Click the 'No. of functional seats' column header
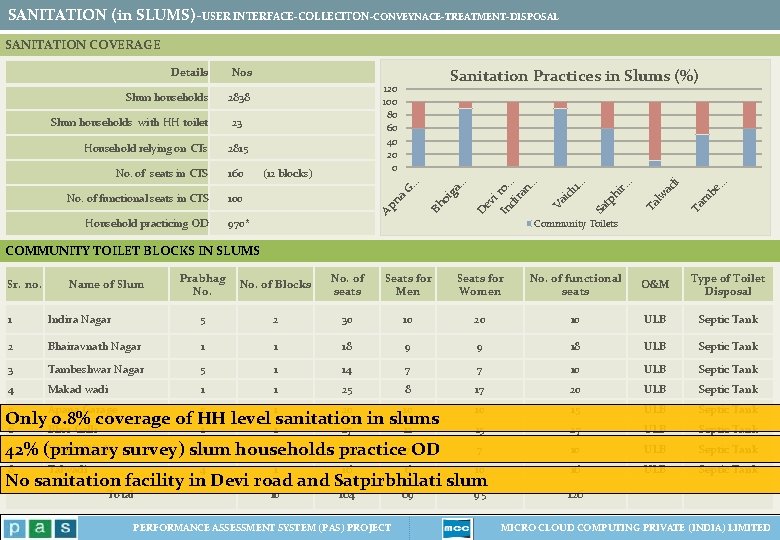 tap(576, 284)
